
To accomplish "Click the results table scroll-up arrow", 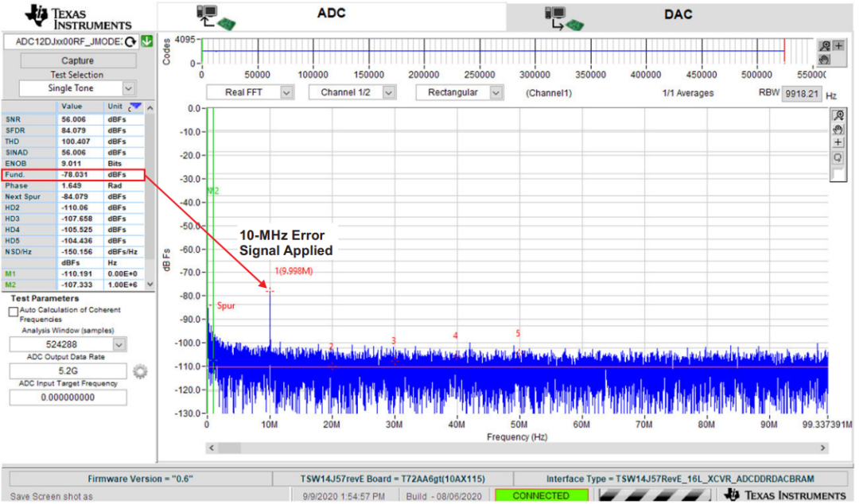I will pos(150,108).
